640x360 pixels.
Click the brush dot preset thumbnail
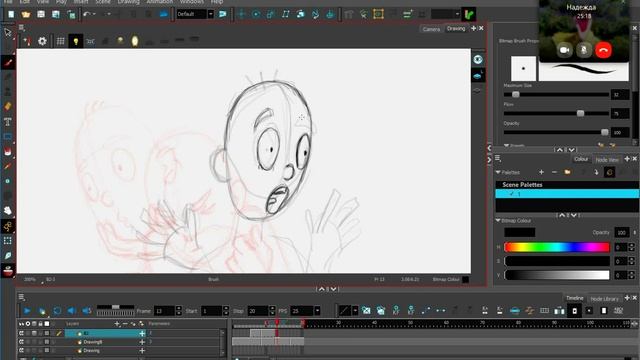pyautogui.click(x=523, y=68)
